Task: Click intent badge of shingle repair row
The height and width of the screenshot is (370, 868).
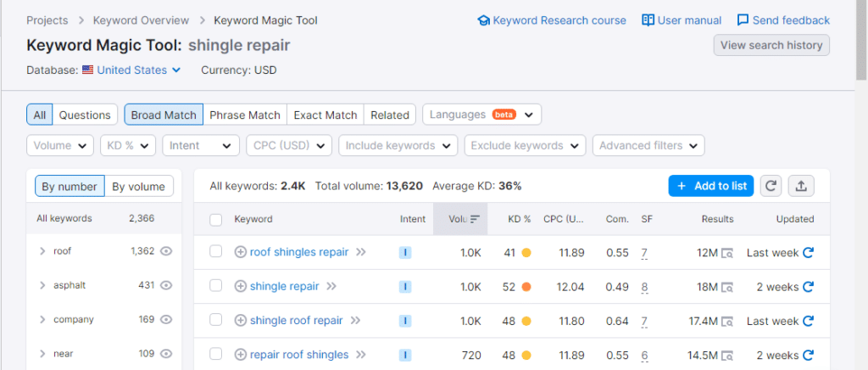Action: point(405,286)
